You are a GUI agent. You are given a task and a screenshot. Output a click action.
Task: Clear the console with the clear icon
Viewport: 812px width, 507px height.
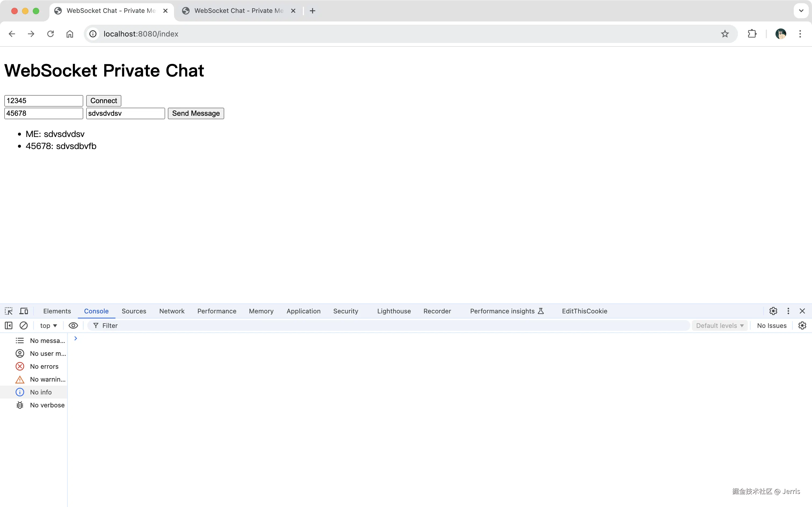(x=23, y=325)
